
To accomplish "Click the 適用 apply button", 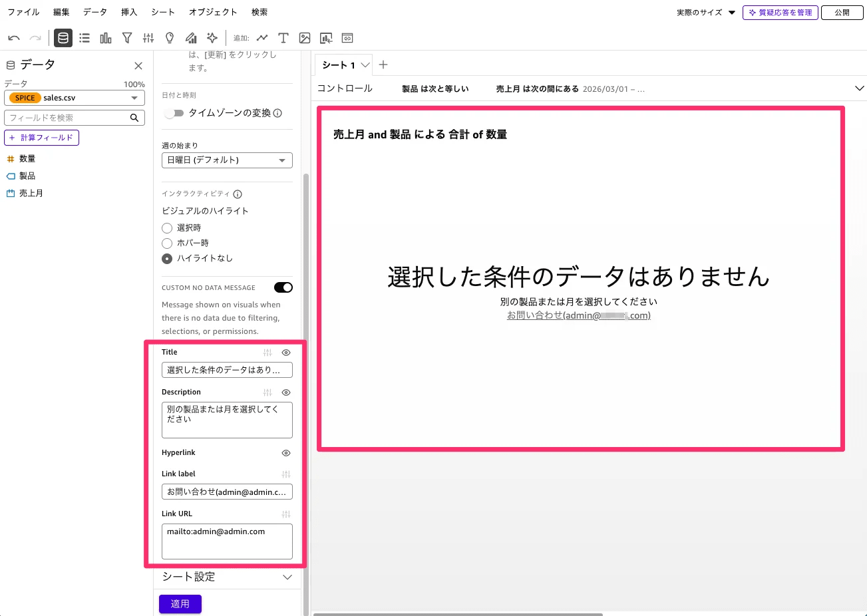I will point(180,604).
